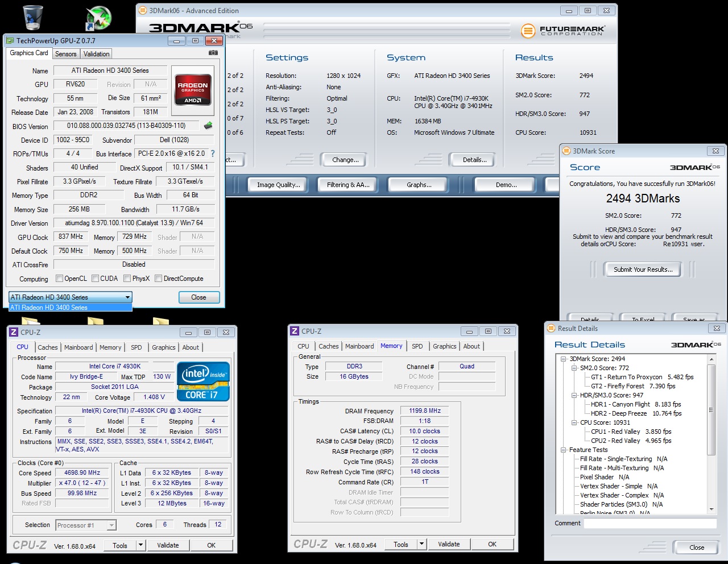Viewport: 728px width, 564px height.
Task: Open Image Quality... in 3DMark06
Action: click(278, 185)
